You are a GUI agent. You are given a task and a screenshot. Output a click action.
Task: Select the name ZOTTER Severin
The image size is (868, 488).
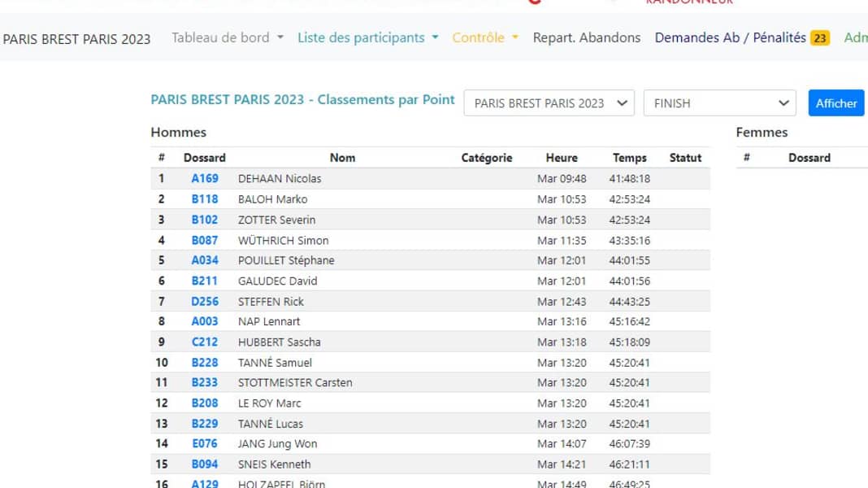(277, 220)
